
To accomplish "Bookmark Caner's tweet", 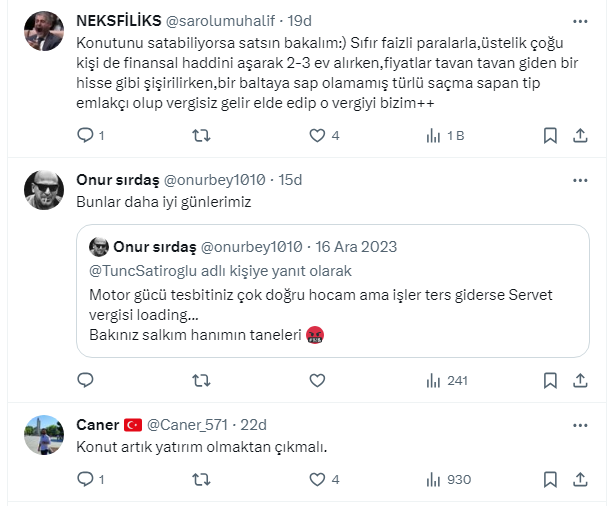I will tap(550, 479).
